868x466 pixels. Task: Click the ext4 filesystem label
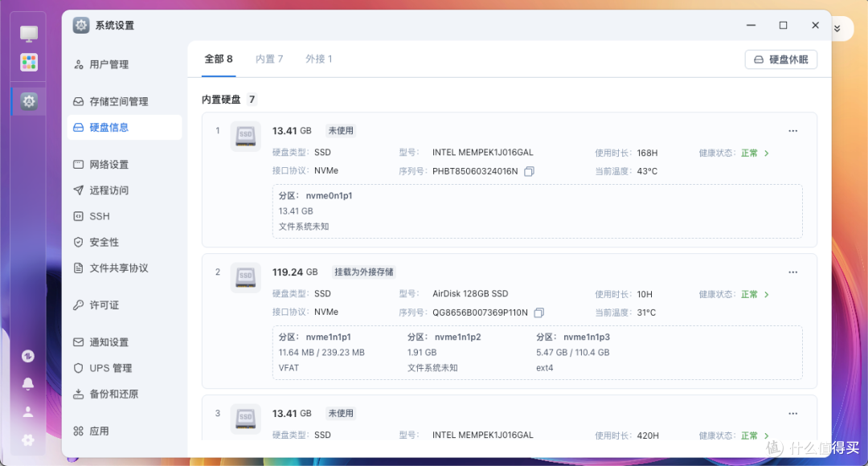pos(545,368)
